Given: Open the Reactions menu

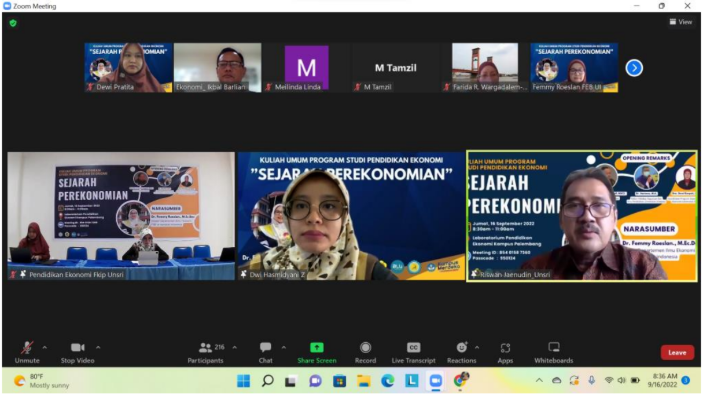Looking at the screenshot, I should tap(462, 352).
